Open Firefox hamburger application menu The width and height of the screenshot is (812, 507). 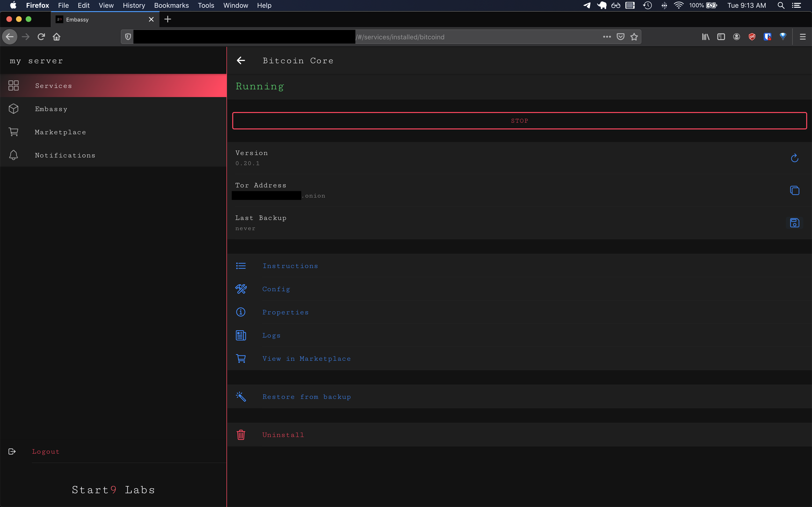point(802,37)
